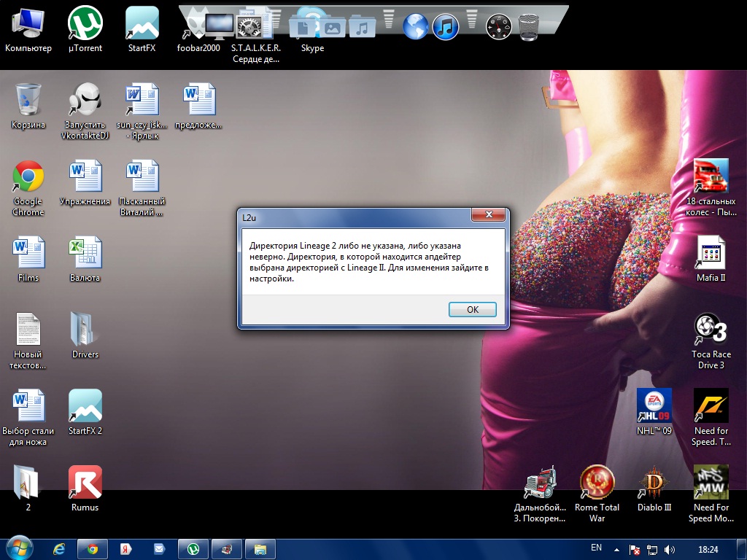This screenshot has width=747, height=560.
Task: Select the Need For Speed Mo... shortcut
Action: coord(711,494)
